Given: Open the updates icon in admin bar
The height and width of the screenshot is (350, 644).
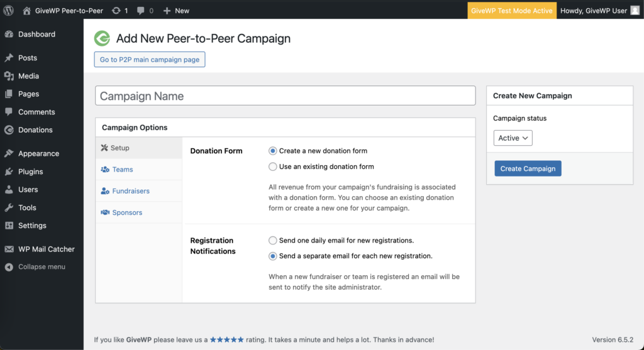Looking at the screenshot, I should 116,11.
